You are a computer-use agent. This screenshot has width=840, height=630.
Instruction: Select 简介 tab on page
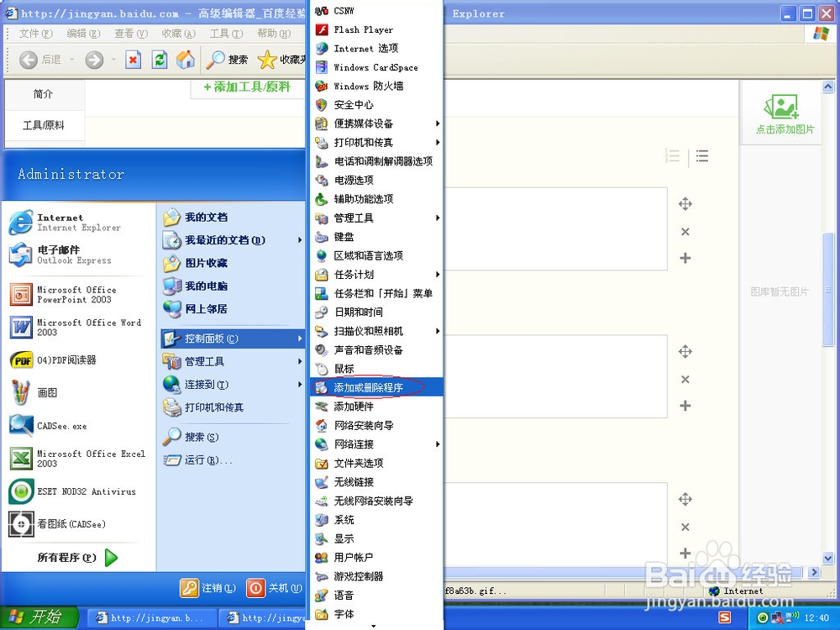[44, 94]
